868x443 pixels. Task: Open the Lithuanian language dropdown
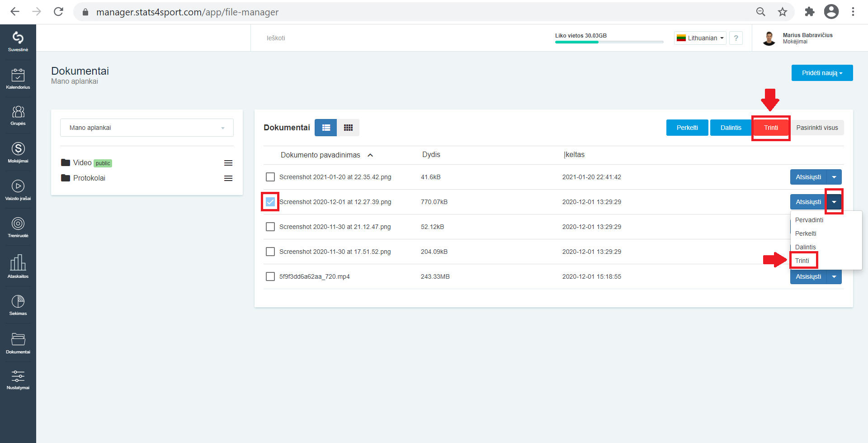click(700, 38)
